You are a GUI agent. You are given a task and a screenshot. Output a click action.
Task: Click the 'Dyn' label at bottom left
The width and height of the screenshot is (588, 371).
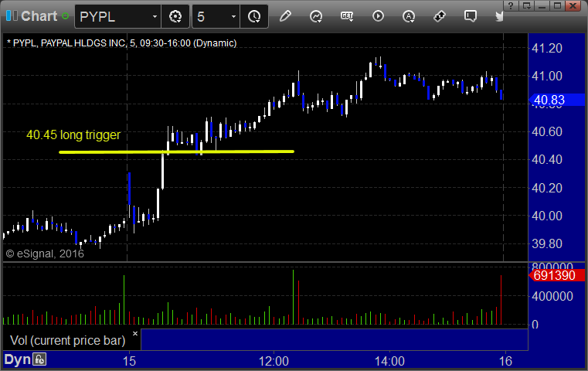click(17, 359)
